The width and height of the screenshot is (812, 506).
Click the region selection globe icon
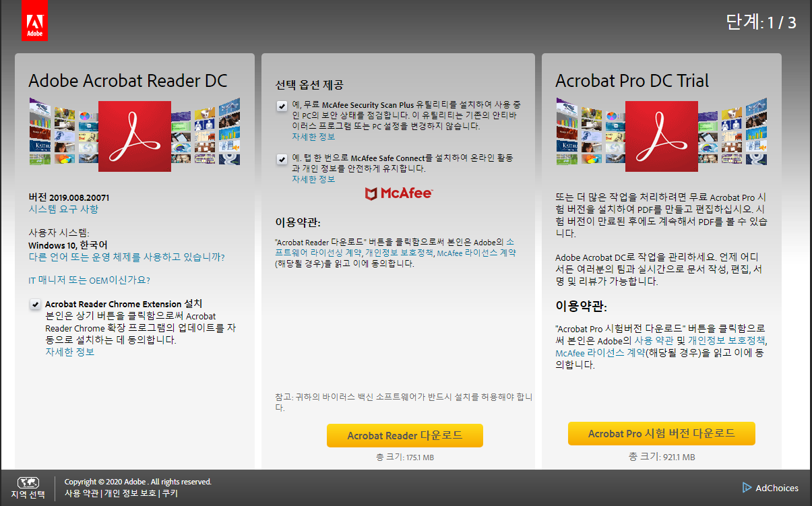pos(28,482)
